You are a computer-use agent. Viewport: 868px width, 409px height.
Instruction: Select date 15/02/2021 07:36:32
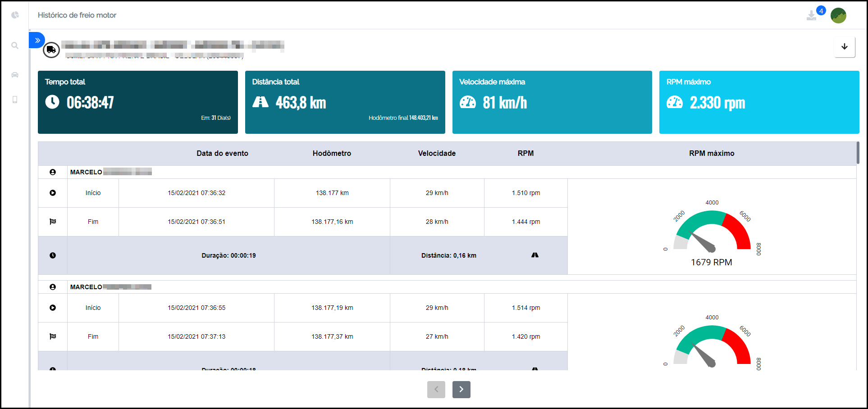(x=196, y=193)
